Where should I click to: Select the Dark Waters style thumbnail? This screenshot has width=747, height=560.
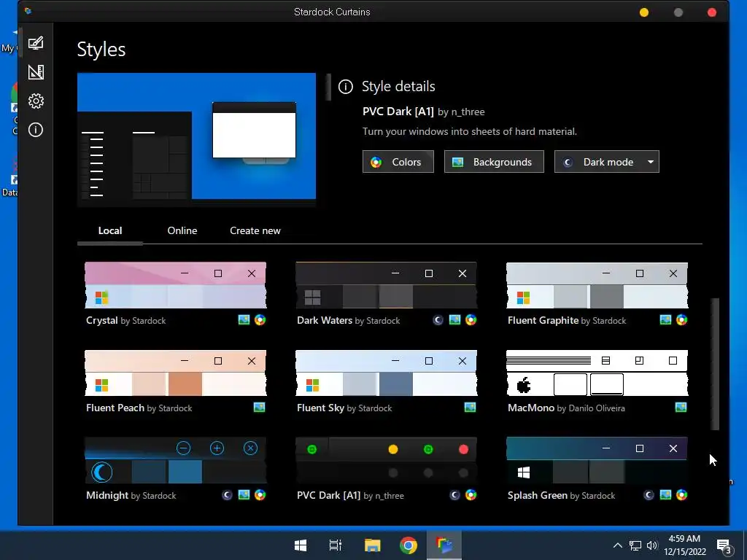pyautogui.click(x=386, y=285)
